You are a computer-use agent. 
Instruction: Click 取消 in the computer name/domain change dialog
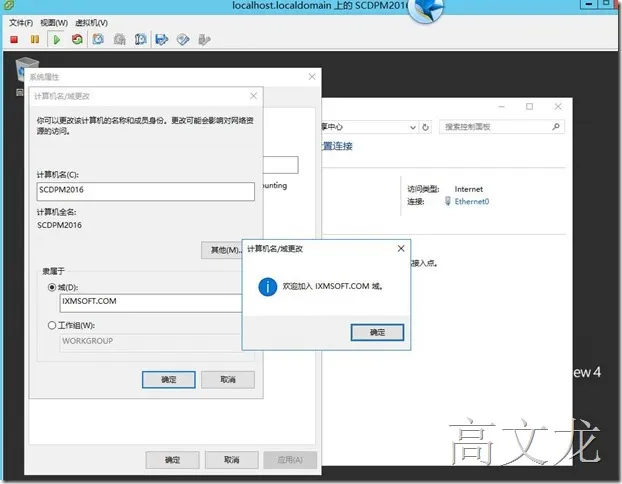pyautogui.click(x=228, y=380)
